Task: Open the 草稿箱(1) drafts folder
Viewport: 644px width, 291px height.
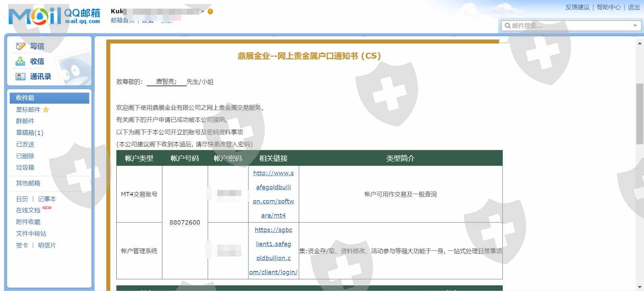Action: coord(29,133)
